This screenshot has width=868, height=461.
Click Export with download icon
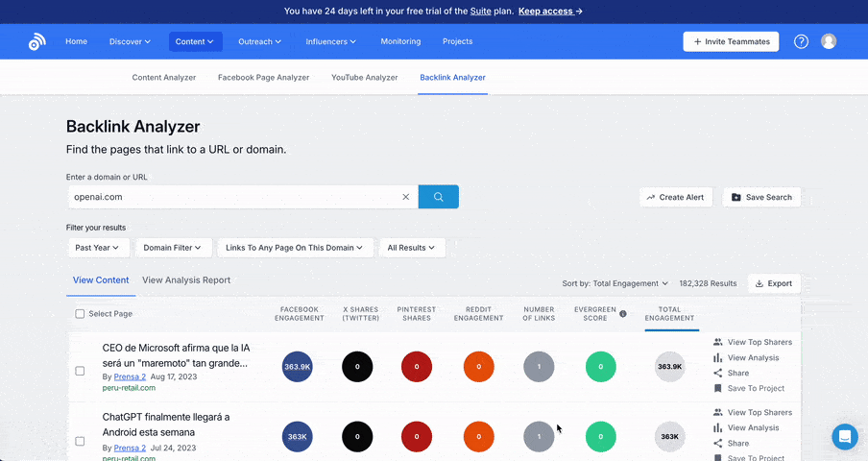click(773, 283)
